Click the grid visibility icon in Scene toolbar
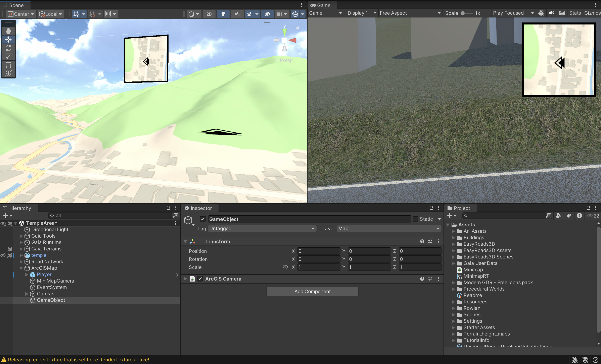This screenshot has height=364, width=601. [x=76, y=14]
